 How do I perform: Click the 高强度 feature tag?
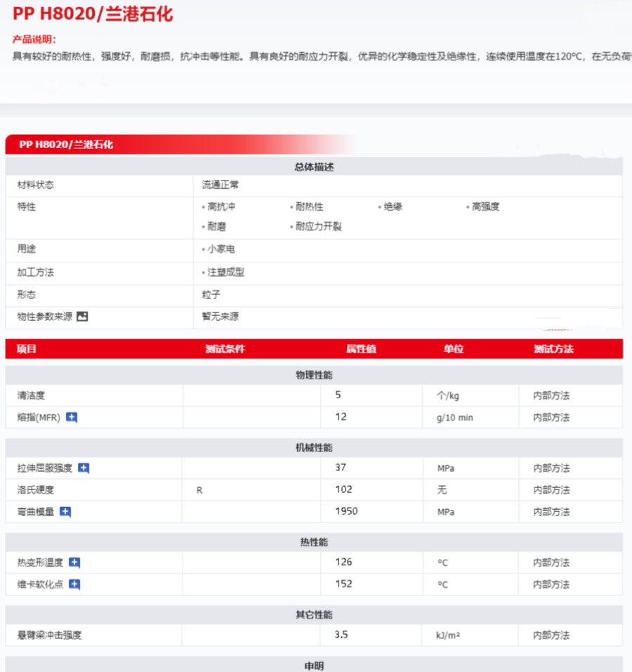(485, 206)
